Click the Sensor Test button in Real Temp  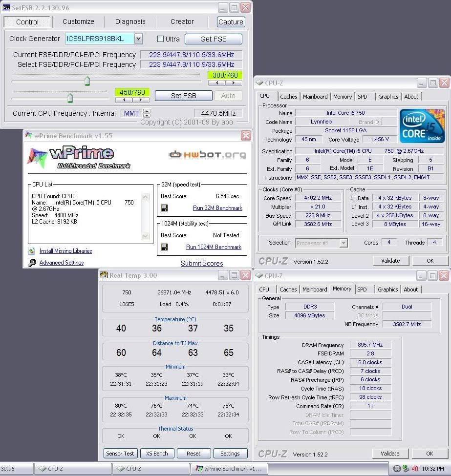120,454
